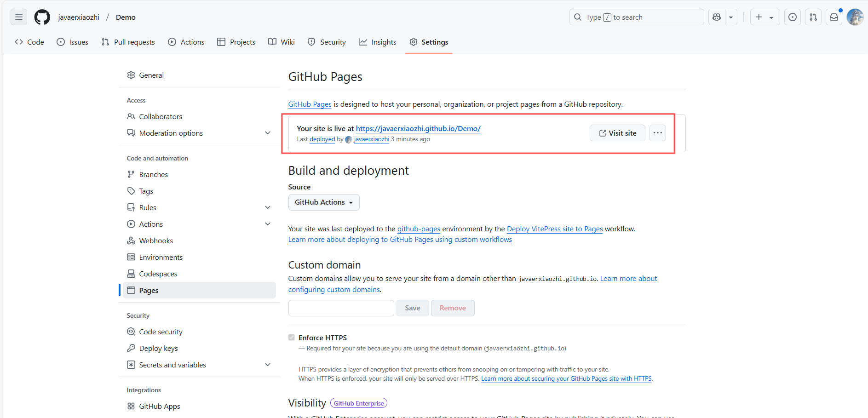Viewport: 868px width, 418px height.
Task: Open Branches settings
Action: tap(199, 174)
